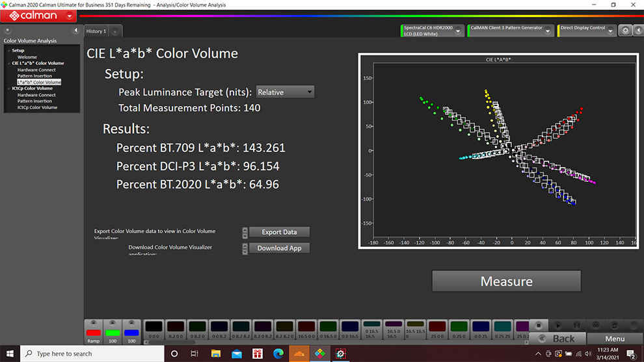
Task: Select Hardware Connect under ICtCp Color Volume
Action: (x=36, y=95)
